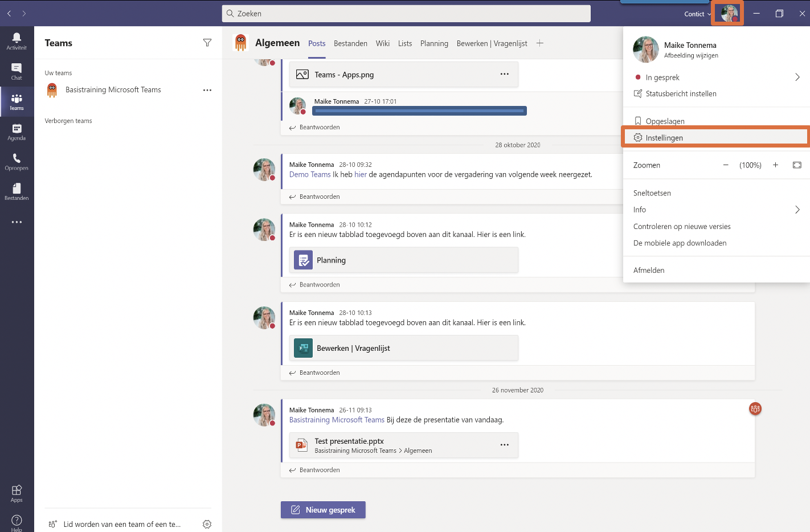Expand the Info submenu chevron

(x=797, y=210)
